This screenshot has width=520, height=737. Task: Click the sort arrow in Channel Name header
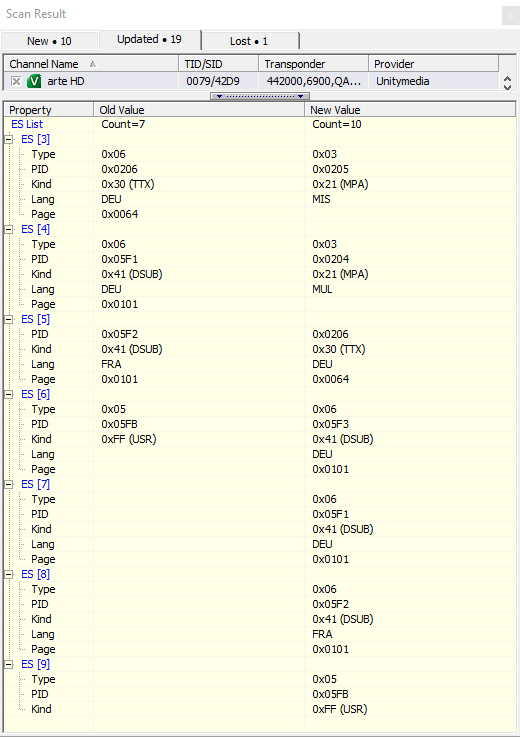[x=93, y=64]
